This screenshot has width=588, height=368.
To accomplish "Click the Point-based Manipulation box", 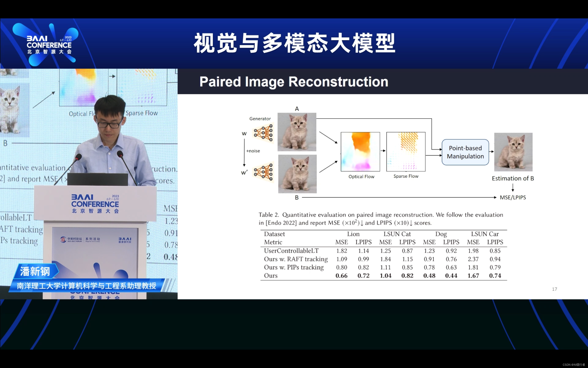I will point(465,152).
